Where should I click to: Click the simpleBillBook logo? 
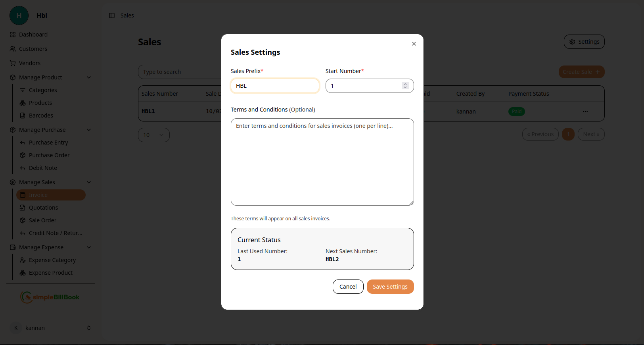50,297
